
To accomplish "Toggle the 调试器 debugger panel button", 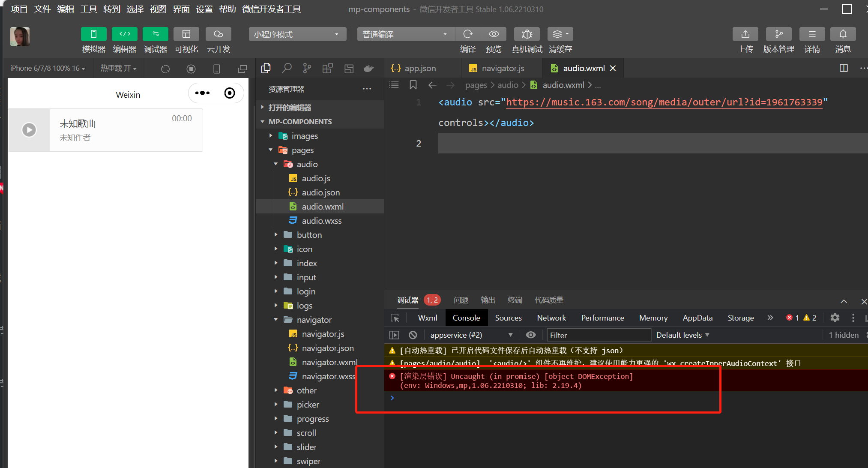I will [155, 34].
